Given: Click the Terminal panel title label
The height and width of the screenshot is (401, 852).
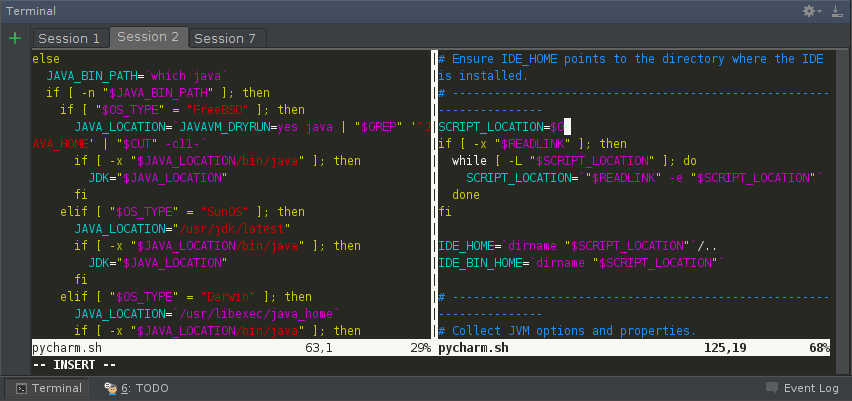Looking at the screenshot, I should point(31,11).
